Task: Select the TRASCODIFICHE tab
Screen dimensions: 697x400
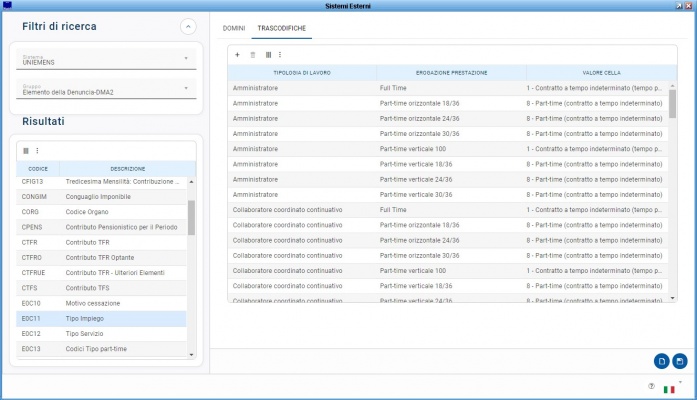Action: (281, 28)
